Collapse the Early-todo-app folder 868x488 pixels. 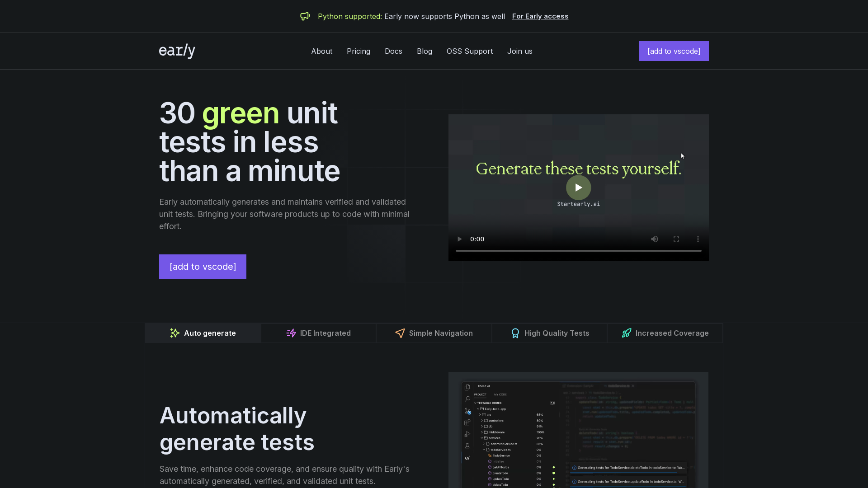click(478, 409)
